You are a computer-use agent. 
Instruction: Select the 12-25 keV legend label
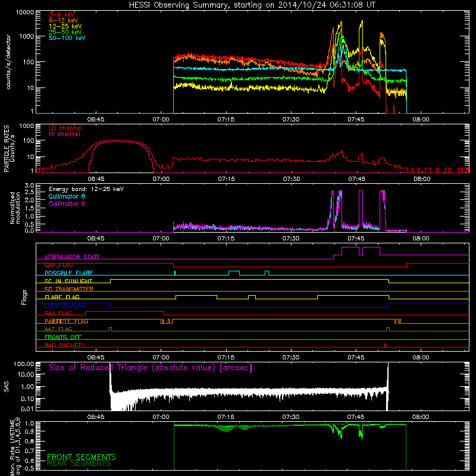coord(65,26)
